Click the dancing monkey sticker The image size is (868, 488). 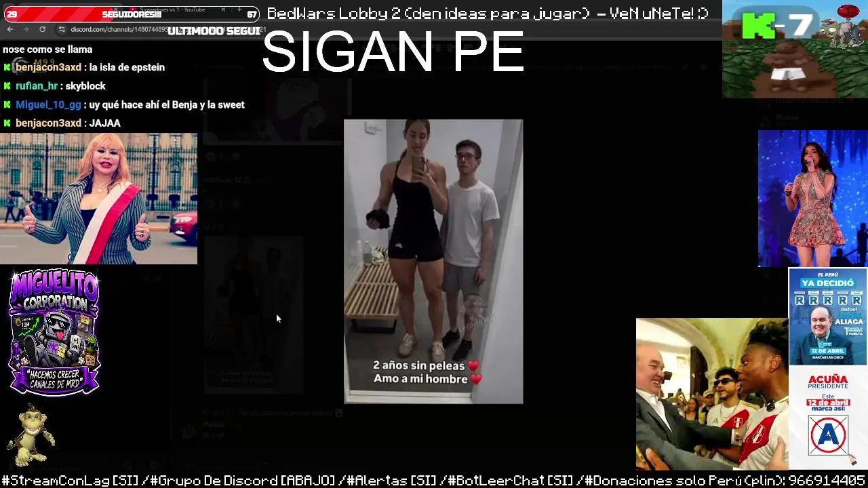pos(31,434)
